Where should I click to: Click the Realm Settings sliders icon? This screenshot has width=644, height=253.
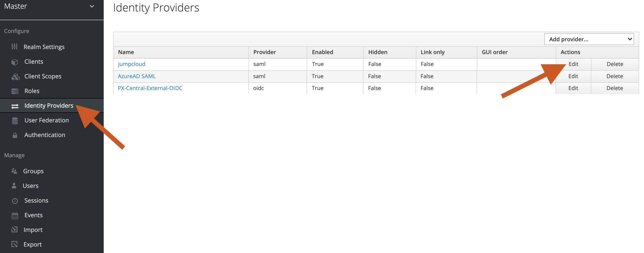pos(14,47)
